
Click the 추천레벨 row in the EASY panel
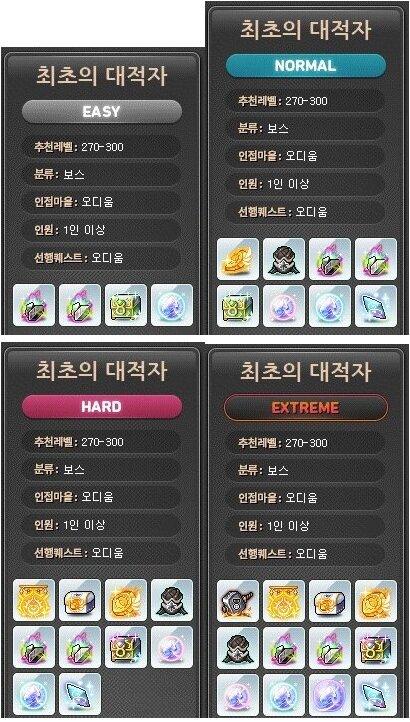click(101, 147)
